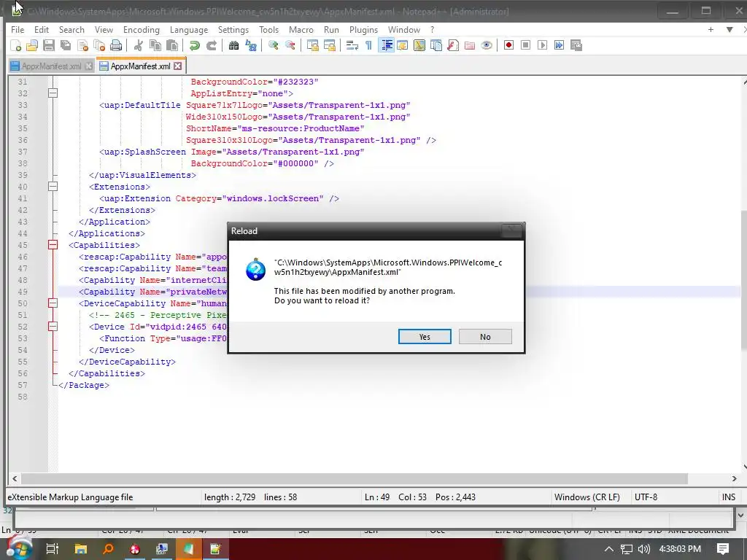Open the Macro menu
Viewport: 747px width, 560px height.
(301, 29)
